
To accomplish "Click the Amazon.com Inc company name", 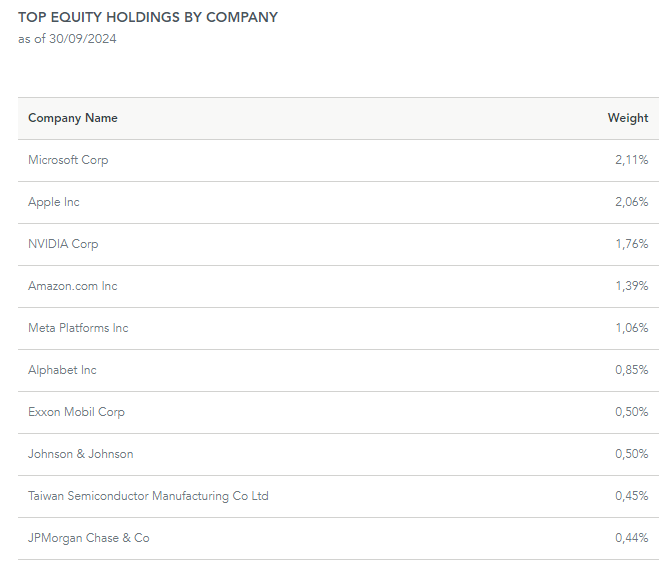I will click(x=73, y=286).
